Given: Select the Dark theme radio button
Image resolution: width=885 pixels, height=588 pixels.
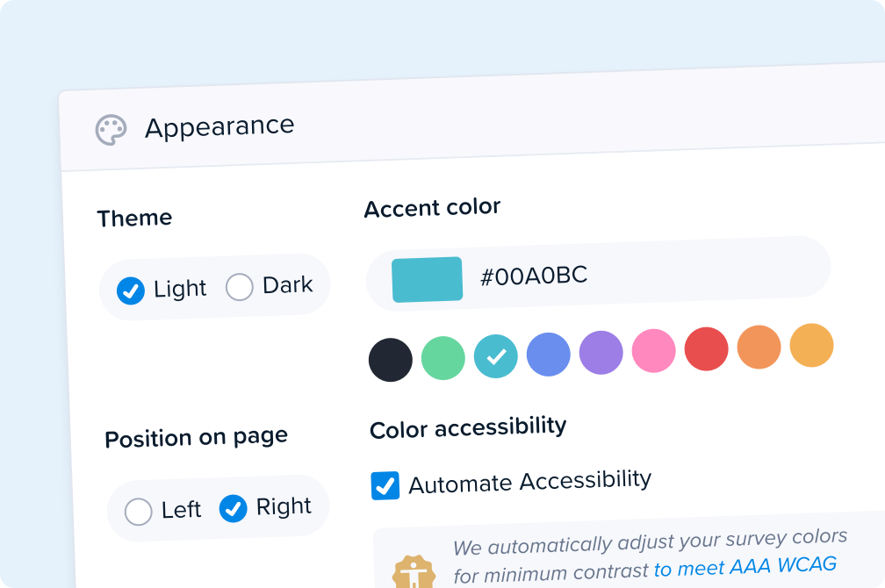Looking at the screenshot, I should pyautogui.click(x=240, y=287).
